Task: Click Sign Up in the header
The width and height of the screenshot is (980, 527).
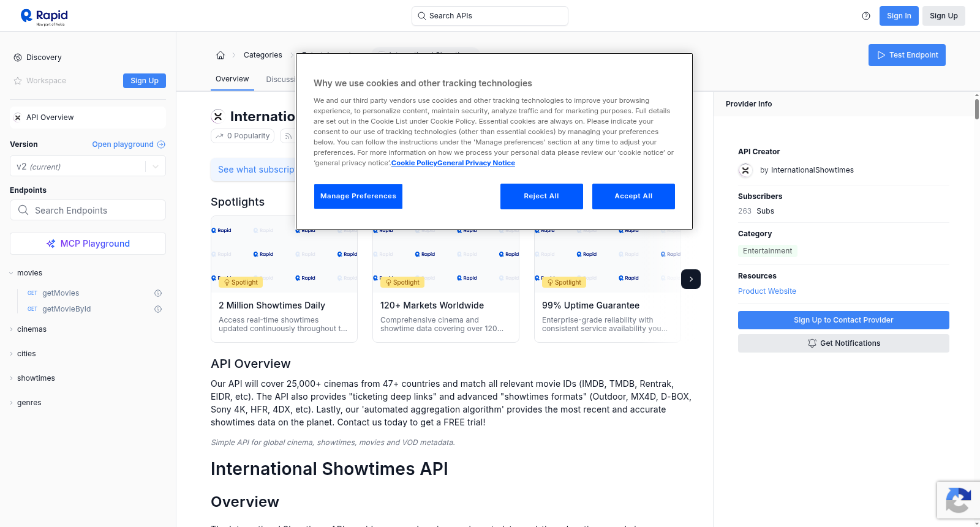Action: click(x=944, y=16)
